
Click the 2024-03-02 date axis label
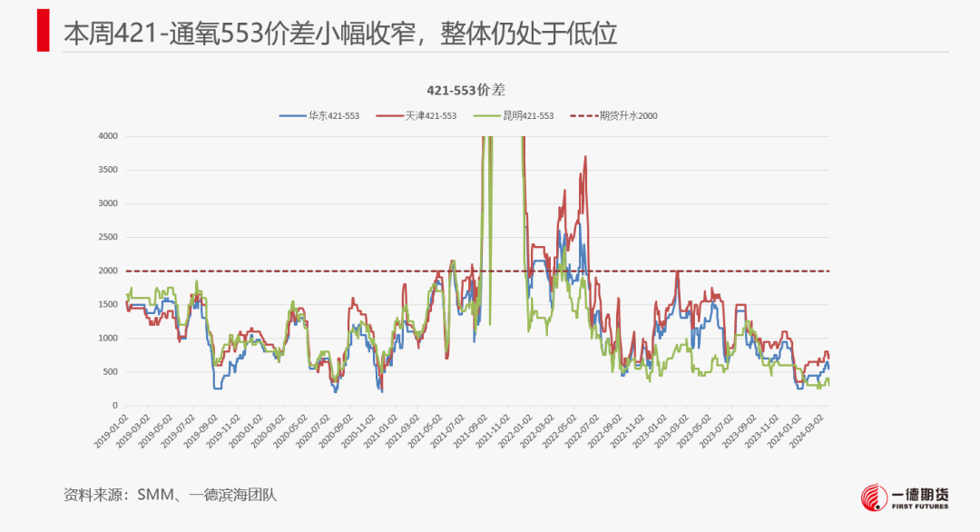(x=808, y=429)
